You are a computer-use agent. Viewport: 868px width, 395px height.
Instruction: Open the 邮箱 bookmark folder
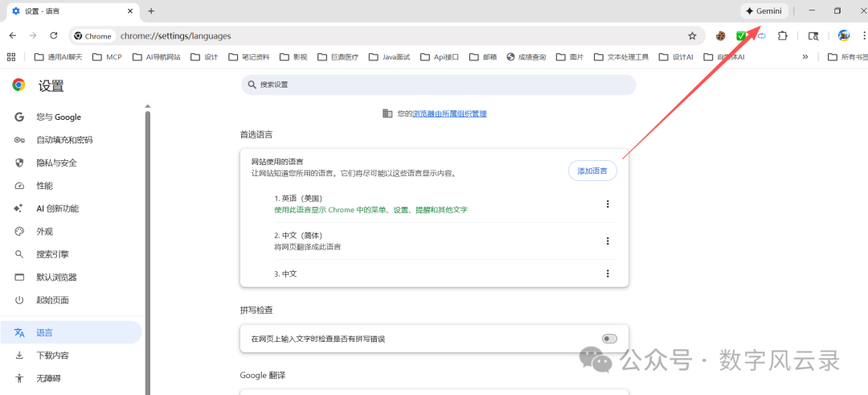483,56
